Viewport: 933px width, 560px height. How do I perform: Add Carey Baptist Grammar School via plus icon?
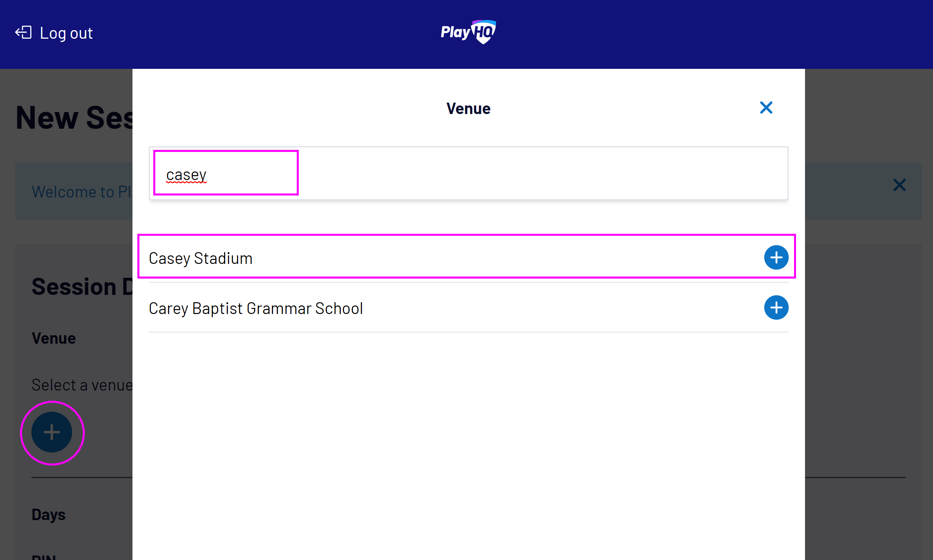click(x=776, y=307)
